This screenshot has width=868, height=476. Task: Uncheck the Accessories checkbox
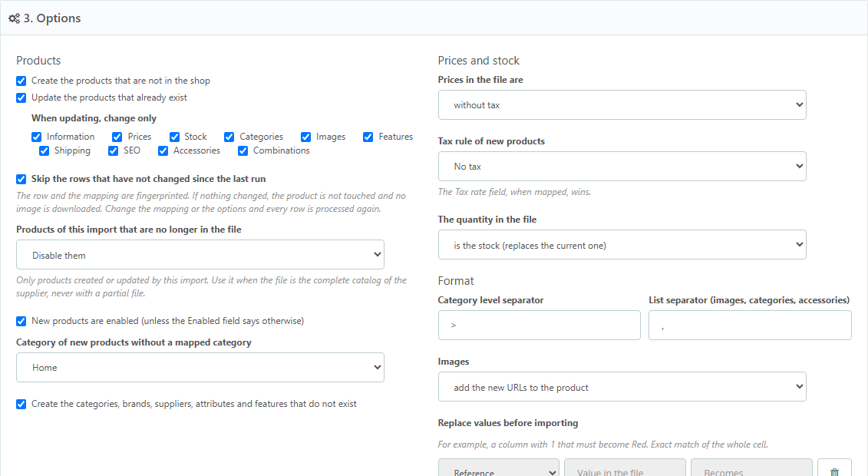click(163, 150)
